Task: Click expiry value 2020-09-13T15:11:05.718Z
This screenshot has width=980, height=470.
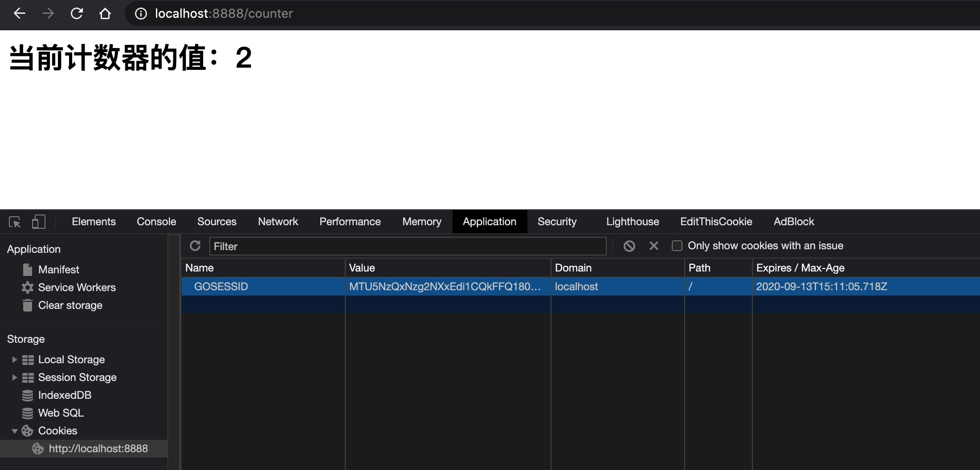Action: click(x=866, y=287)
